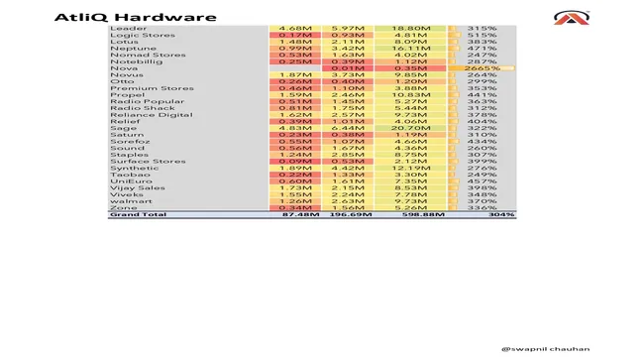Select the Reliance Digital row label

click(152, 115)
